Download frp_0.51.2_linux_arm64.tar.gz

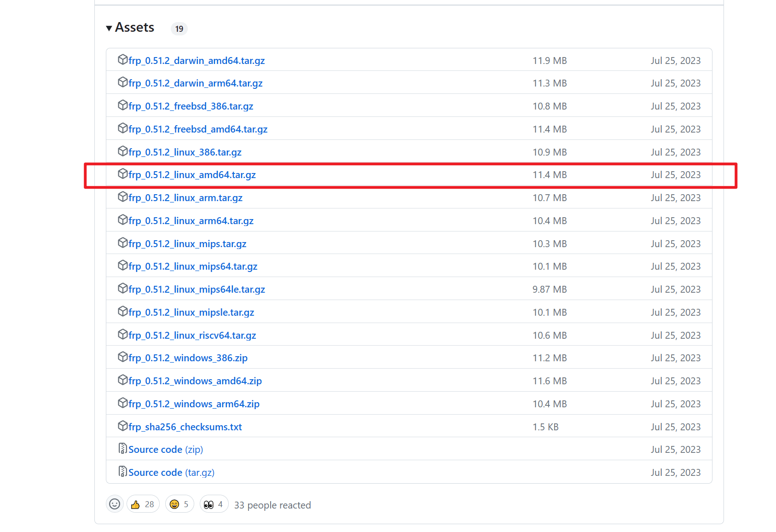pyautogui.click(x=191, y=221)
